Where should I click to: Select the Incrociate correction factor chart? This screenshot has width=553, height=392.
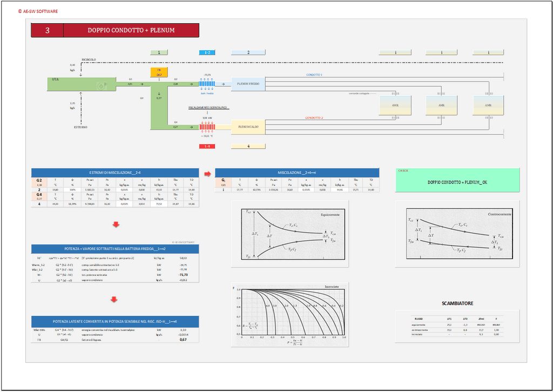tap(289, 314)
